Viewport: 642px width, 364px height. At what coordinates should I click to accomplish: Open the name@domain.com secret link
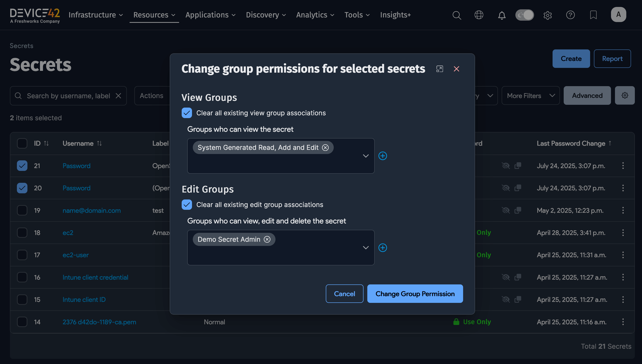[x=91, y=210]
